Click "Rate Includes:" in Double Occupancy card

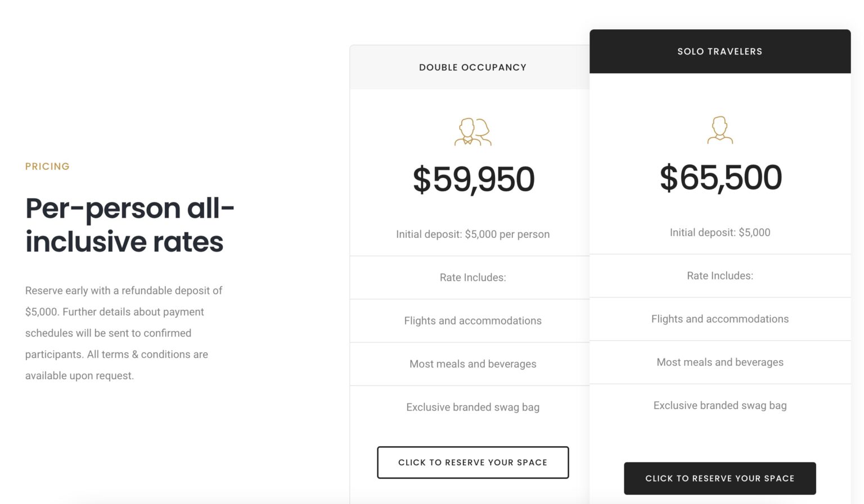(472, 277)
